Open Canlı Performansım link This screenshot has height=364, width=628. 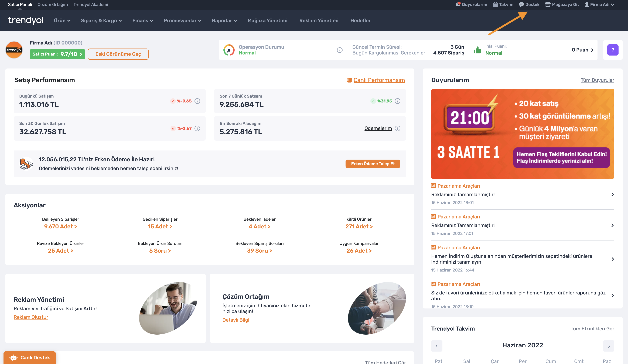pos(376,80)
